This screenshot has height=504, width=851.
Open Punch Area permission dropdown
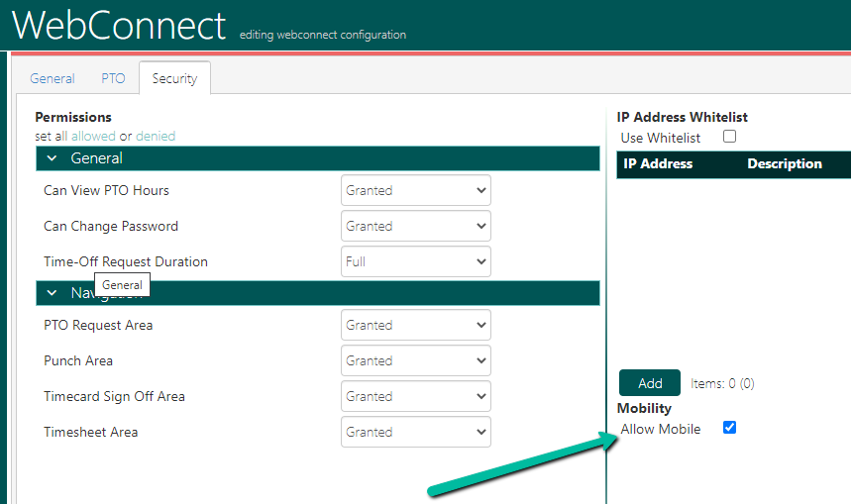coord(416,360)
